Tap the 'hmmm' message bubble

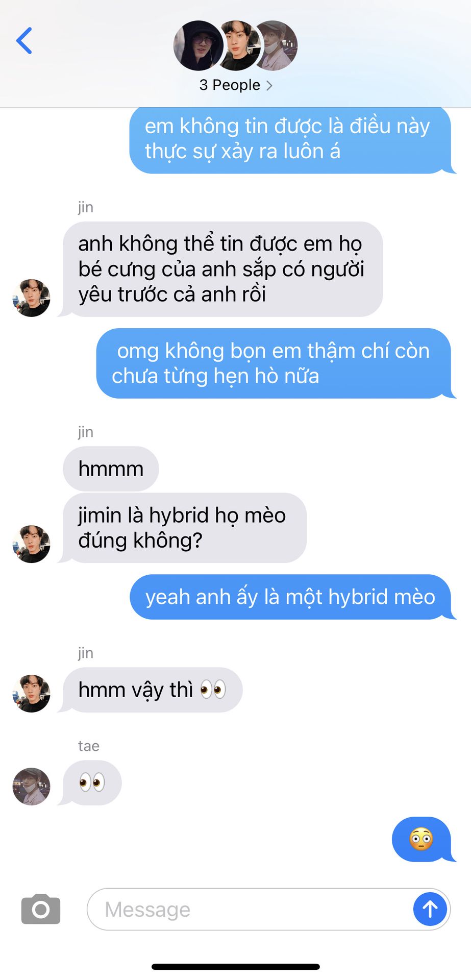point(111,469)
